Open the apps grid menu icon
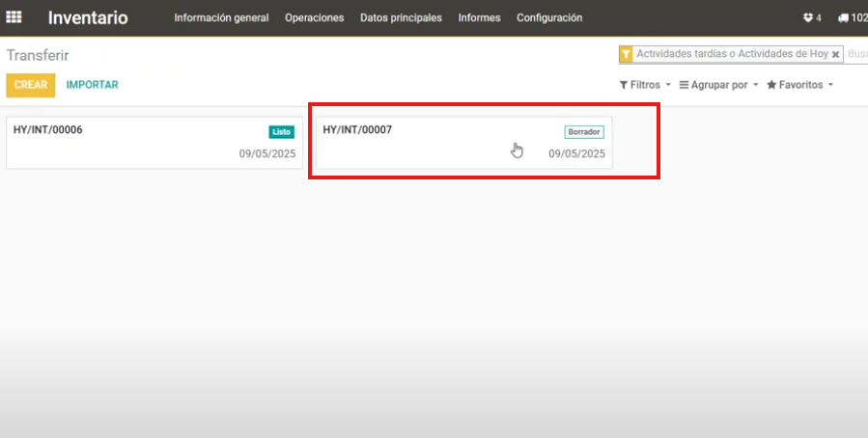Image resolution: width=868 pixels, height=438 pixels. tap(14, 17)
